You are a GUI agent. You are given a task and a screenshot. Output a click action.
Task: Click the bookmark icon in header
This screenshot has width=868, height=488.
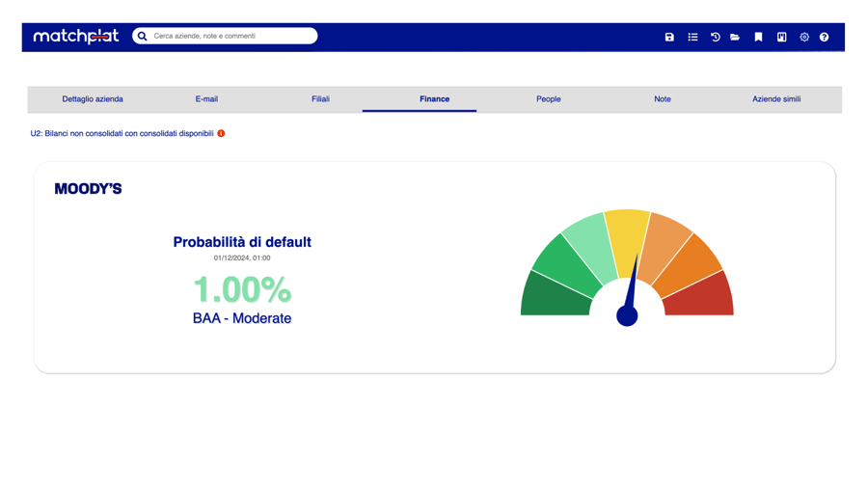click(x=758, y=37)
